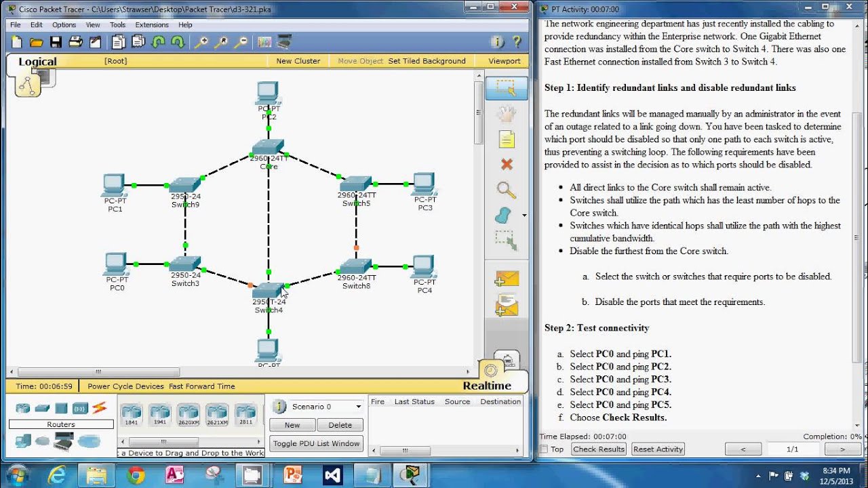Pick the 2621XM router device

216,414
